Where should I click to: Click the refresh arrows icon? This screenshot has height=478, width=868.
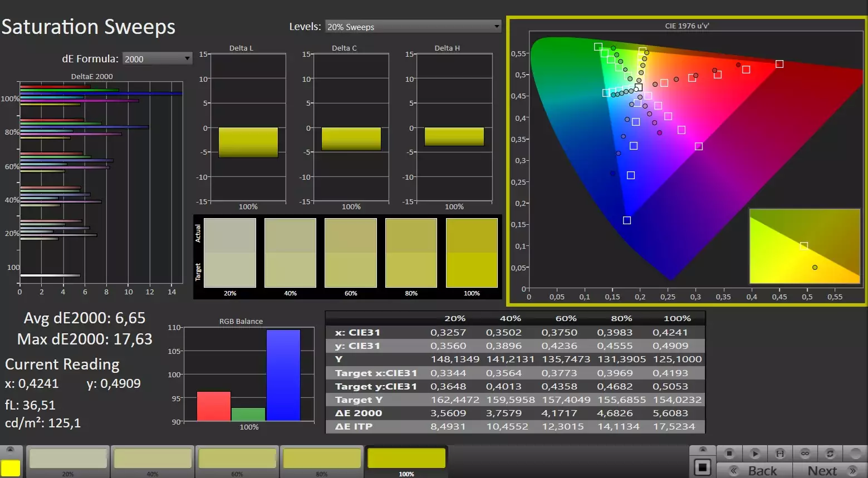pyautogui.click(x=830, y=454)
